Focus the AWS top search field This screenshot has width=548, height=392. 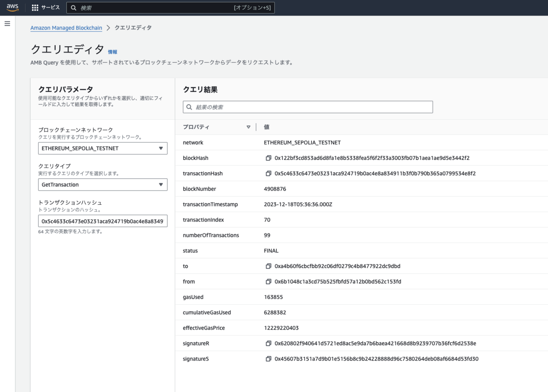point(170,8)
